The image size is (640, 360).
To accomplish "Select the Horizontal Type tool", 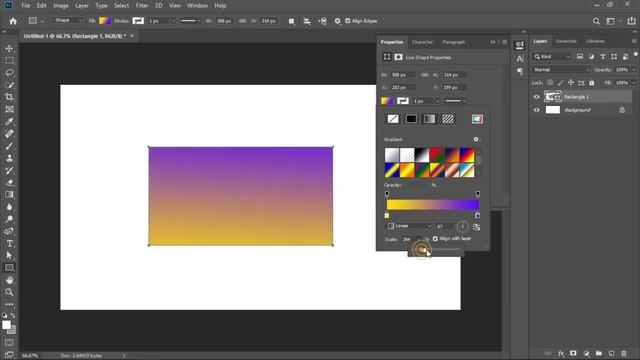I will pos(9,244).
